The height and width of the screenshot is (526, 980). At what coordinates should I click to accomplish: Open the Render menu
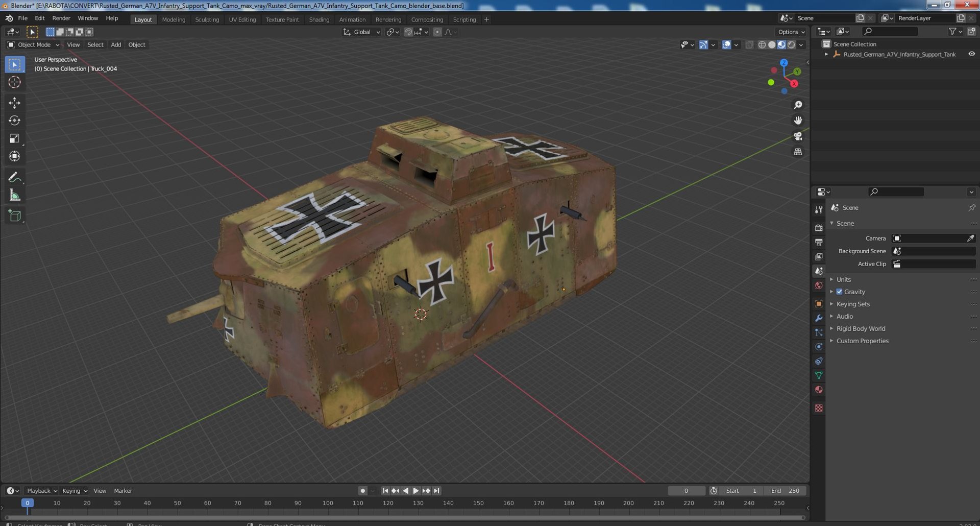(61, 18)
